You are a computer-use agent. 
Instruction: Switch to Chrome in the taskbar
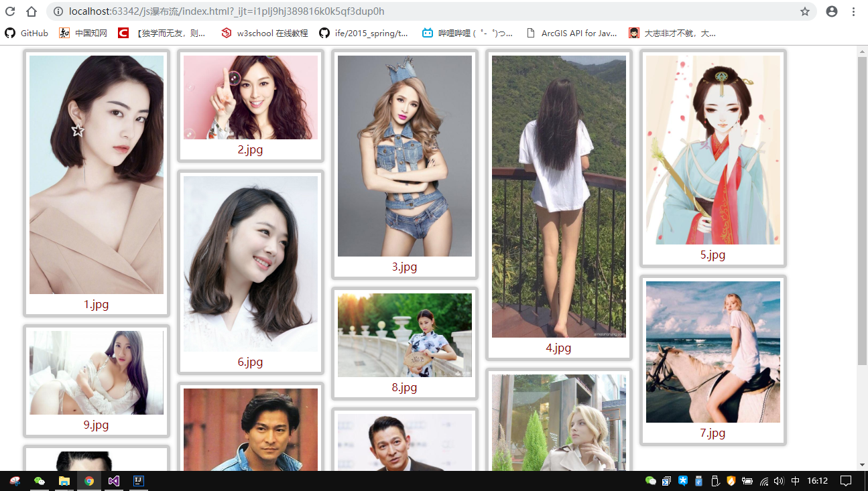[x=89, y=481]
